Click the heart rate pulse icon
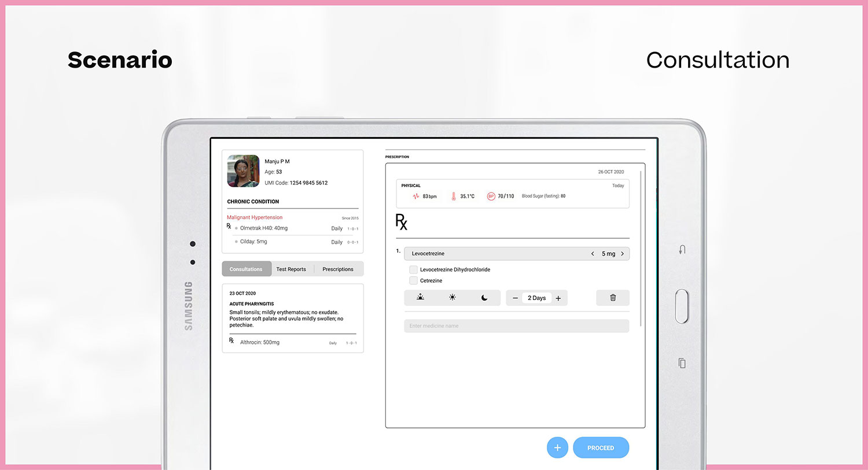This screenshot has width=868, height=470. 415,197
